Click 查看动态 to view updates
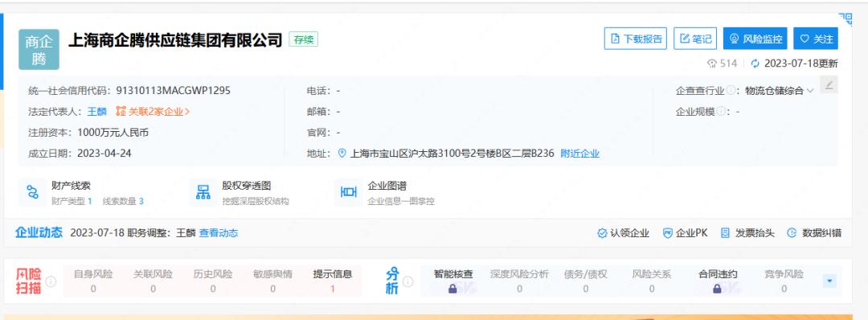The width and height of the screenshot is (868, 320). [219, 233]
